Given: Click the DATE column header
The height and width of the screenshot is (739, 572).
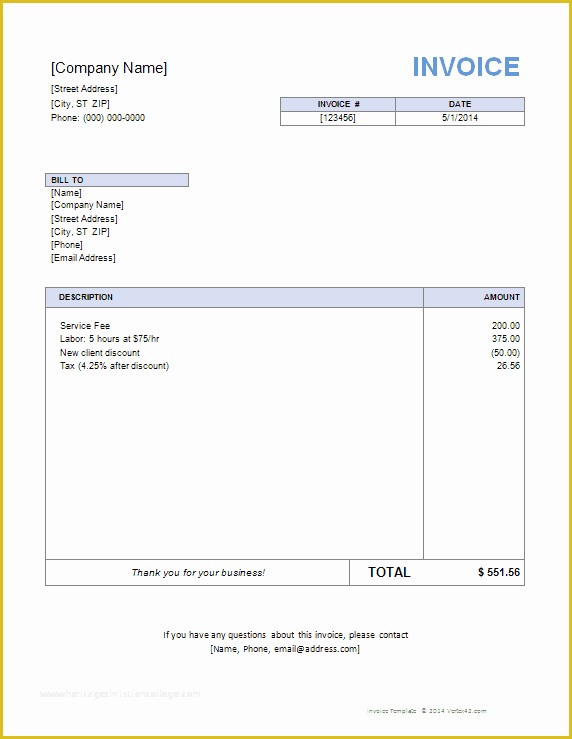Looking at the screenshot, I should pos(460,104).
